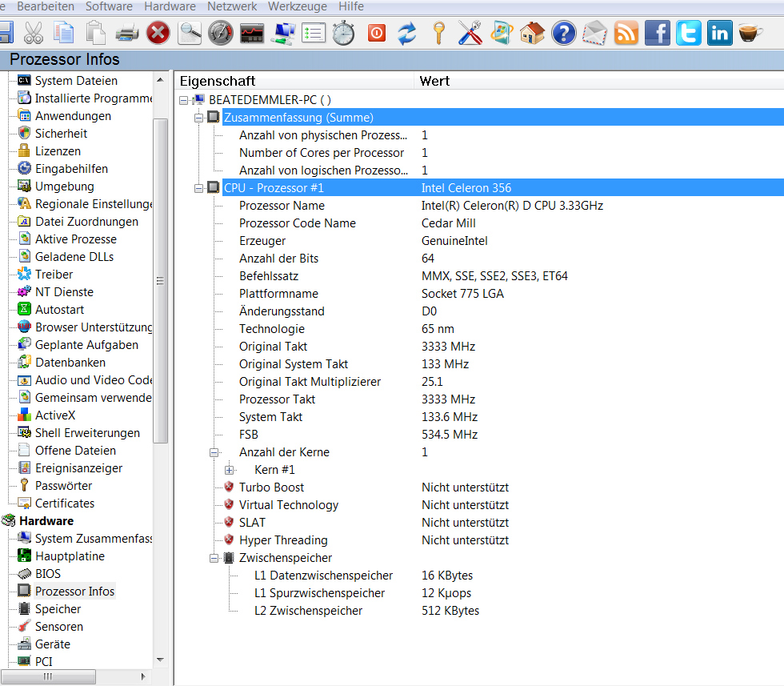
Task: Click the envelope mail icon
Action: 595,33
